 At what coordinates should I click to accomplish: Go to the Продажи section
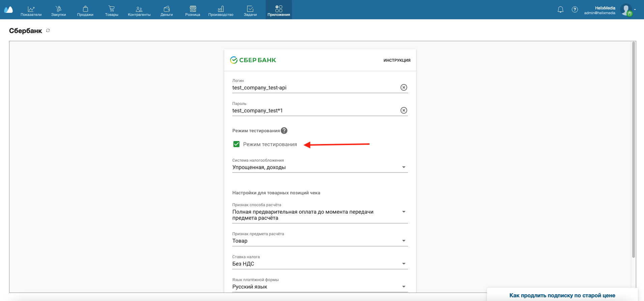point(85,11)
